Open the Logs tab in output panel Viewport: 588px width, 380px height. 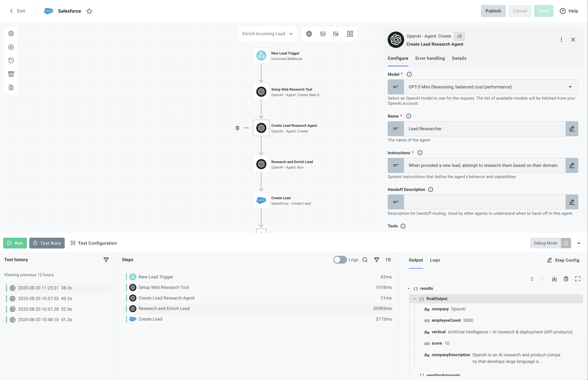(x=435, y=260)
